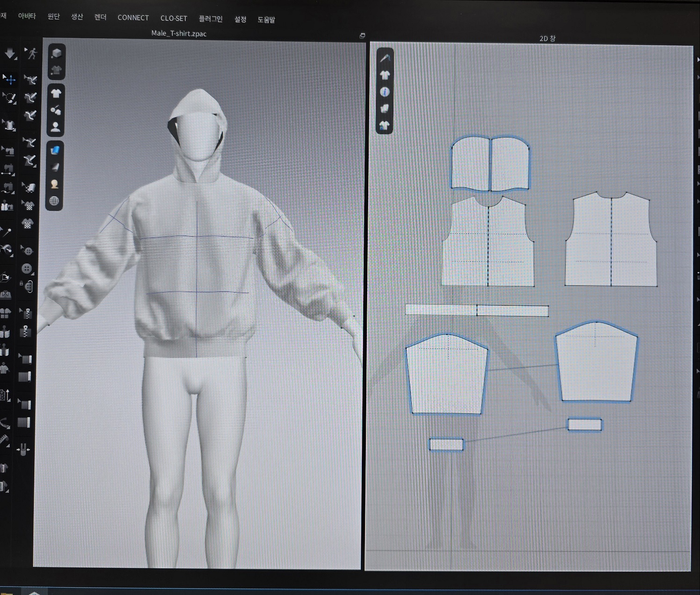Select the zipper tool with arrow marker
Screen dimensions: 700x595
point(26,313)
